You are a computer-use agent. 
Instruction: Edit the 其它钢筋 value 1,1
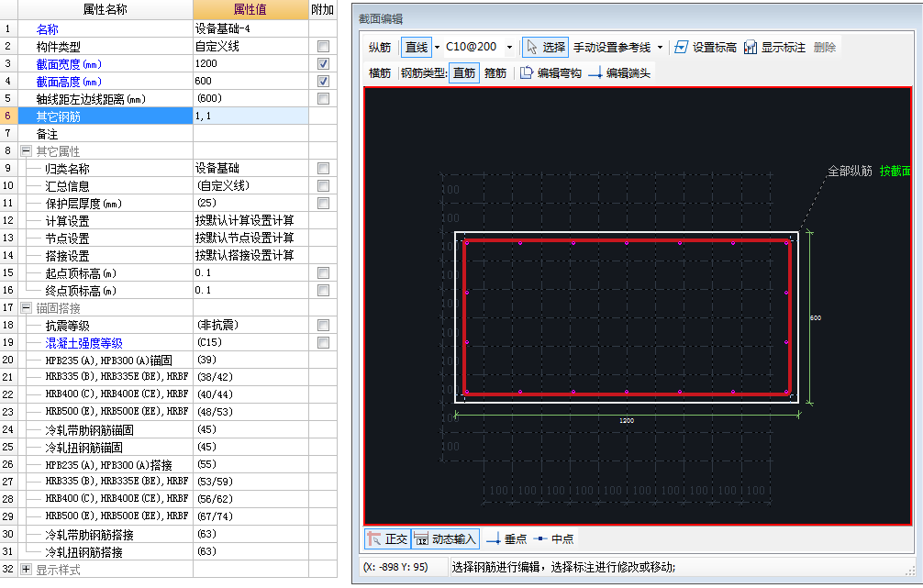pyautogui.click(x=250, y=116)
